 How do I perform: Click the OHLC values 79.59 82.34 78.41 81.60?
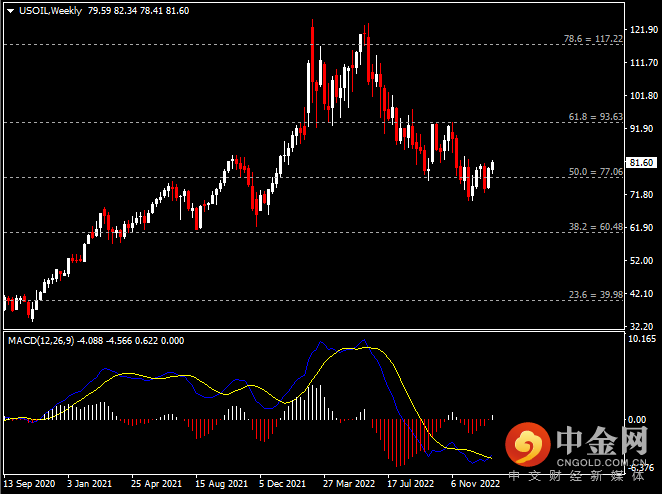138,11
